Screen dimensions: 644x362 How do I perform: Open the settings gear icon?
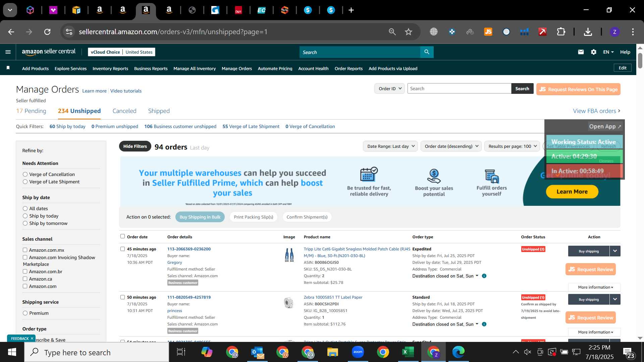(x=594, y=52)
